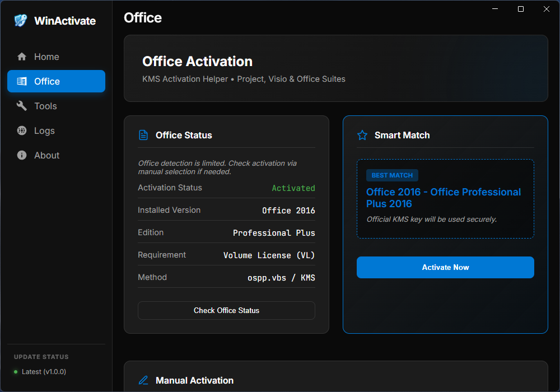Click the Volume License (VL) requirement value

click(x=269, y=255)
